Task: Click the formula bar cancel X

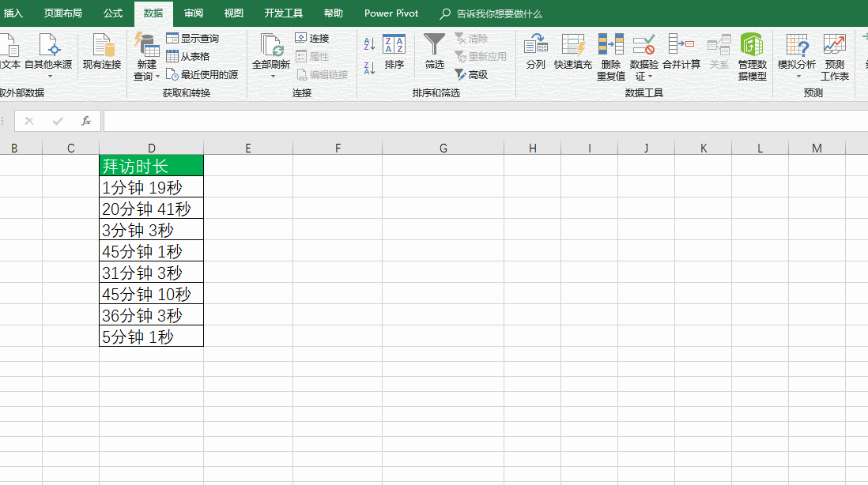Action: 29,121
